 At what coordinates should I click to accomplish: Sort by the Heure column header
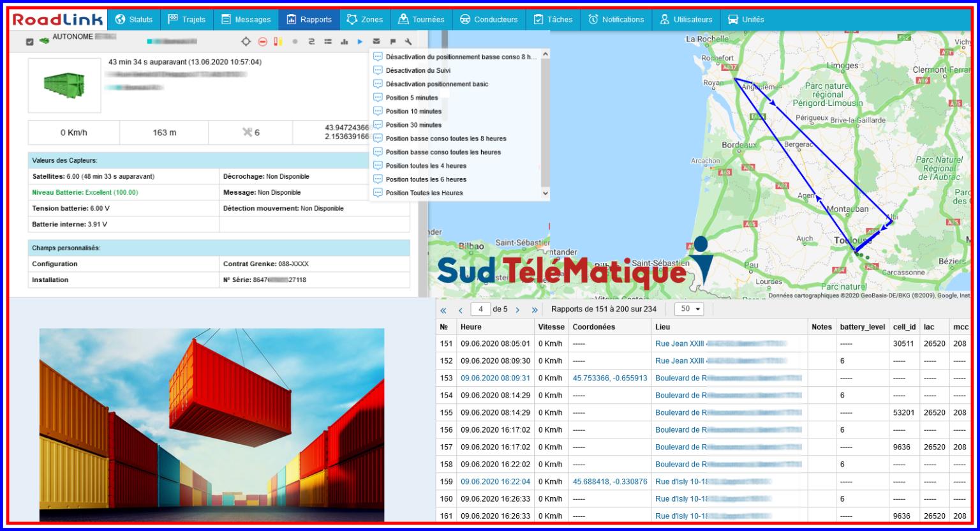tap(495, 327)
